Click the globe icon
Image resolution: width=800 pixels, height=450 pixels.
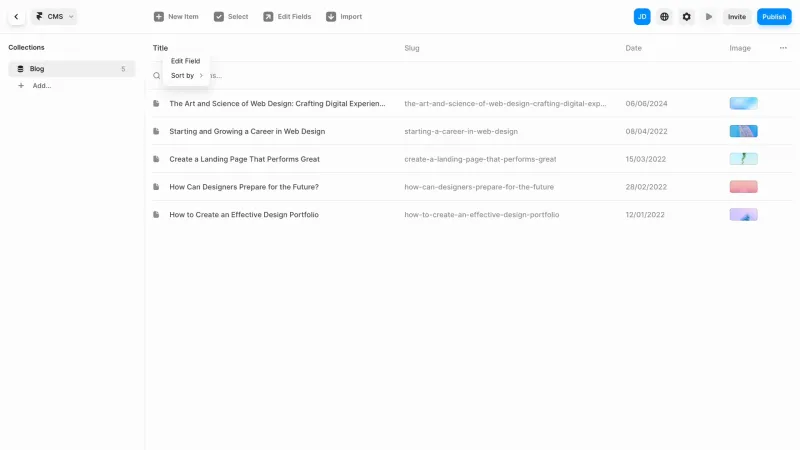pos(664,17)
